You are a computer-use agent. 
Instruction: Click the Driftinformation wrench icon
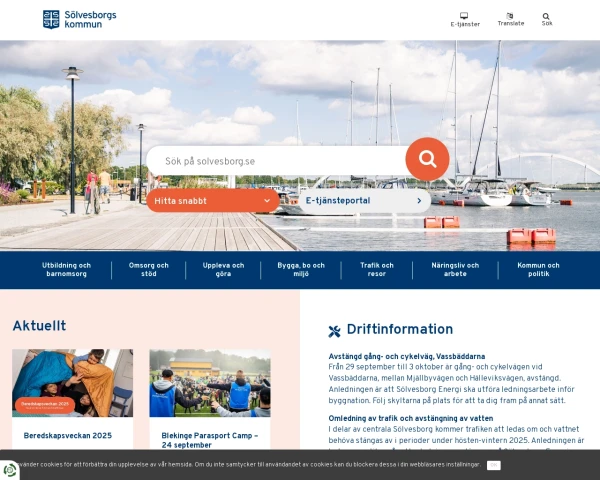334,331
